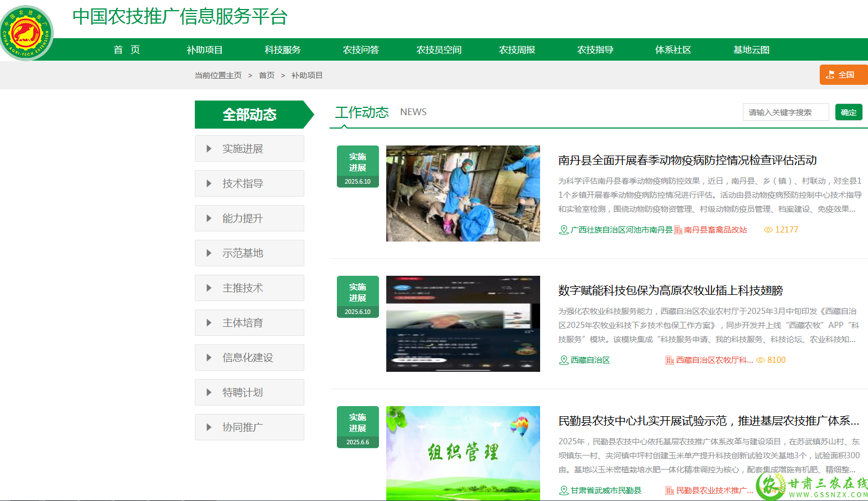Focus the 请输入关键字搜索 input field
This screenshot has width=868, height=501.
(786, 112)
